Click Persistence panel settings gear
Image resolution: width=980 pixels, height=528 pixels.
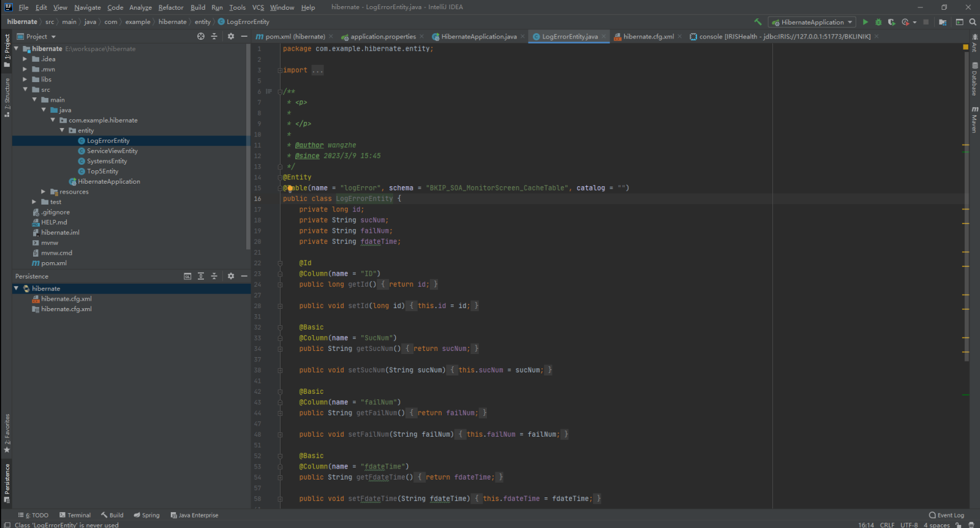231,276
